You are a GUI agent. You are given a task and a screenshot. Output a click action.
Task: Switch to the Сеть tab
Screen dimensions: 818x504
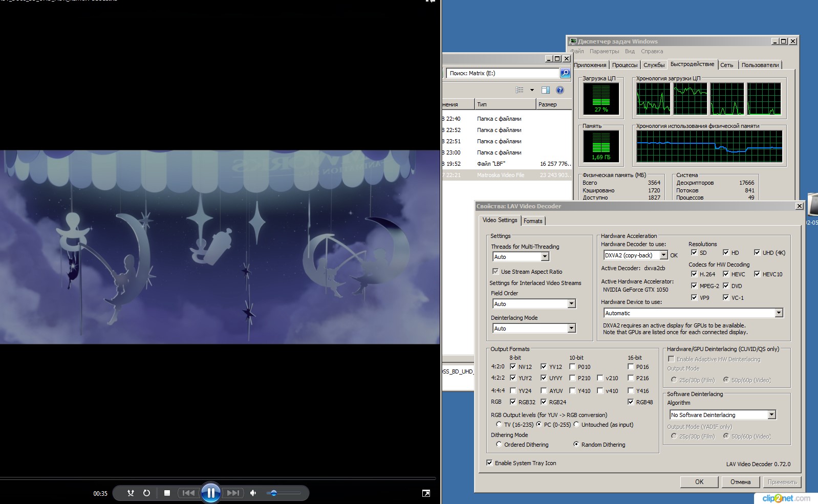pos(727,65)
